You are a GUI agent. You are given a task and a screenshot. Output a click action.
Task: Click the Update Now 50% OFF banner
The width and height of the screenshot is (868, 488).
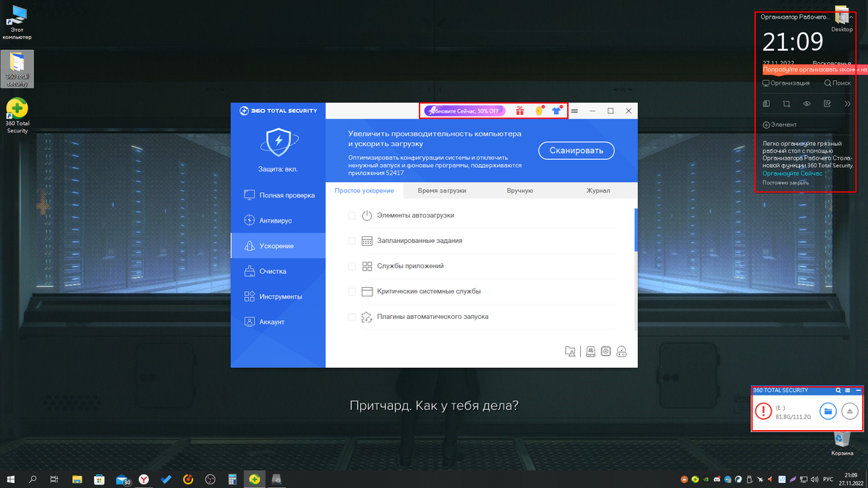click(464, 111)
